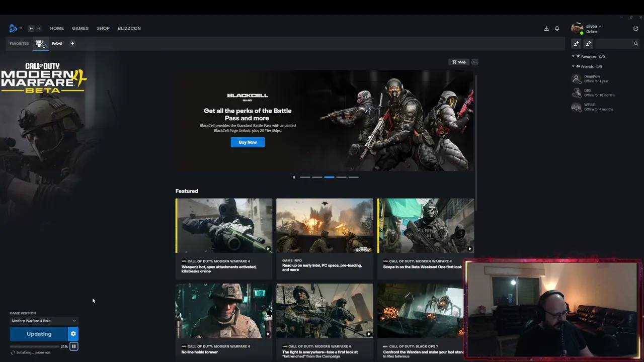Viewport: 644px width, 362px height.
Task: Click the friends search field
Action: 616,44
